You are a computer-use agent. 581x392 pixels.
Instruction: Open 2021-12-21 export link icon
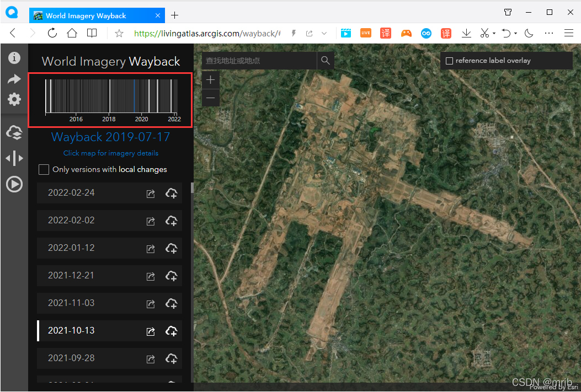(x=151, y=276)
